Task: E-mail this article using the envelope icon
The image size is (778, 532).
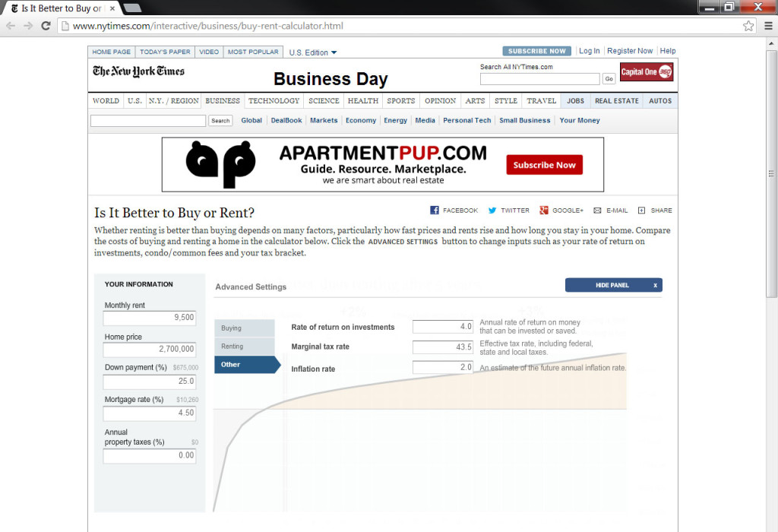Action: pyautogui.click(x=611, y=210)
